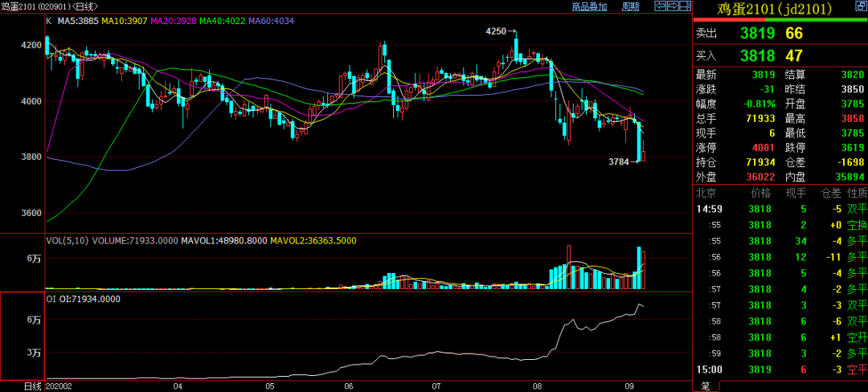The width and height of the screenshot is (868, 392).
Task: Click the 日线 label at bottom left
Action: [32, 386]
